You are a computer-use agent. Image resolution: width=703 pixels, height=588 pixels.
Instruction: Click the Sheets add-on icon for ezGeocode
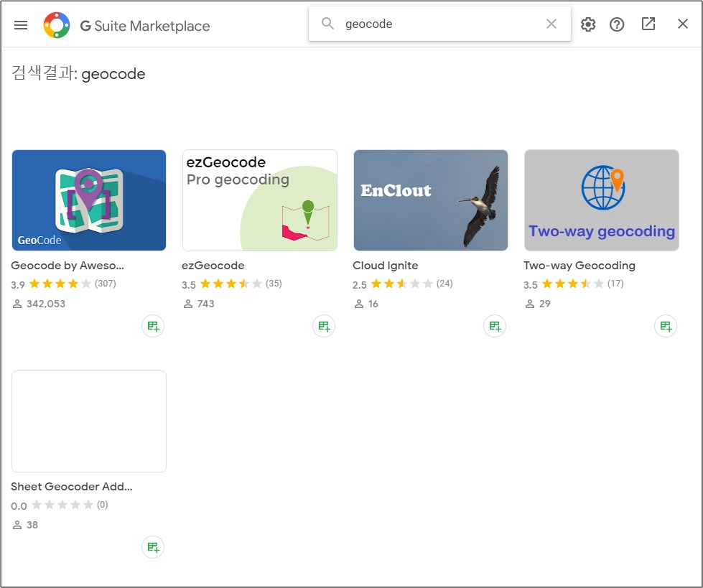[x=324, y=326]
